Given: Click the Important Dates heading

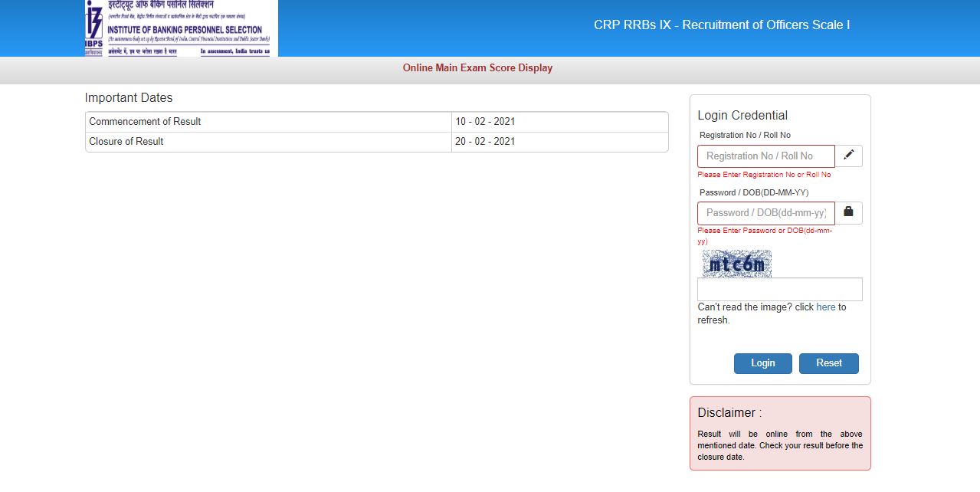Looking at the screenshot, I should [129, 97].
